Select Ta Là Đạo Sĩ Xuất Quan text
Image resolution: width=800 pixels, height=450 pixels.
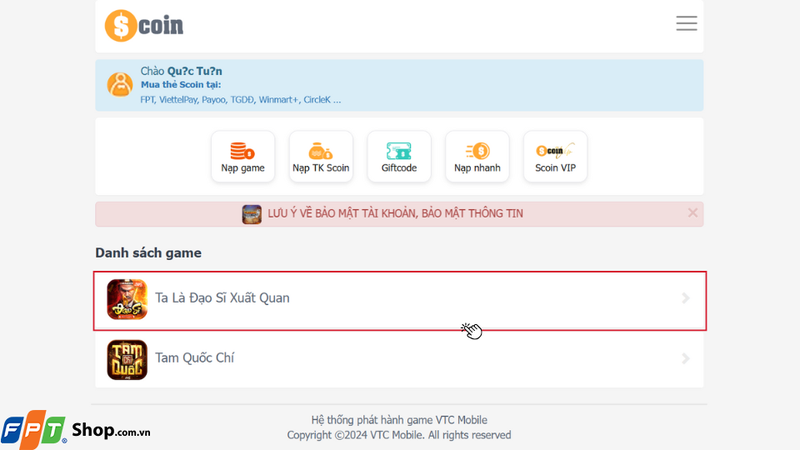click(222, 298)
